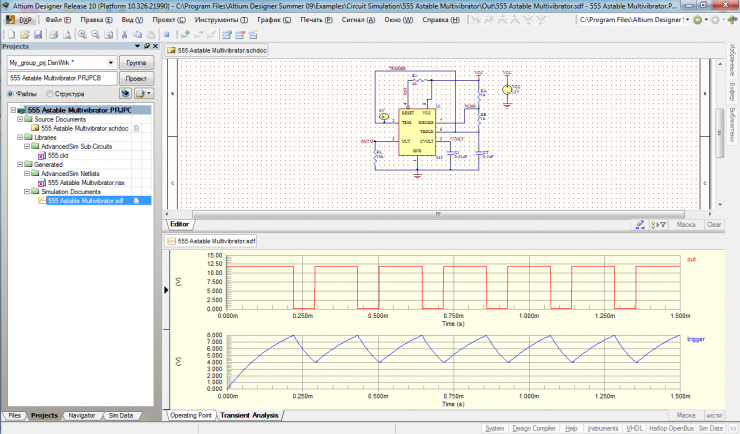The height and width of the screenshot is (434, 740).
Task: Open the Design Compiler status bar button
Action: pyautogui.click(x=534, y=428)
